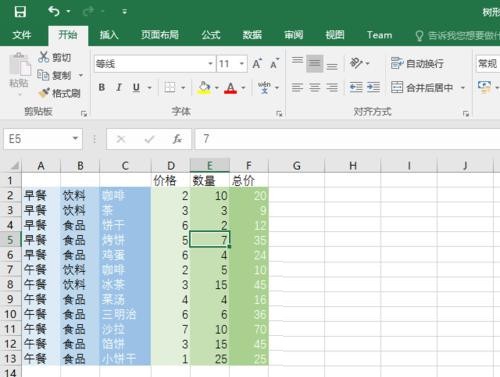Click the top align icon
This screenshot has height=377, width=500.
click(x=297, y=61)
